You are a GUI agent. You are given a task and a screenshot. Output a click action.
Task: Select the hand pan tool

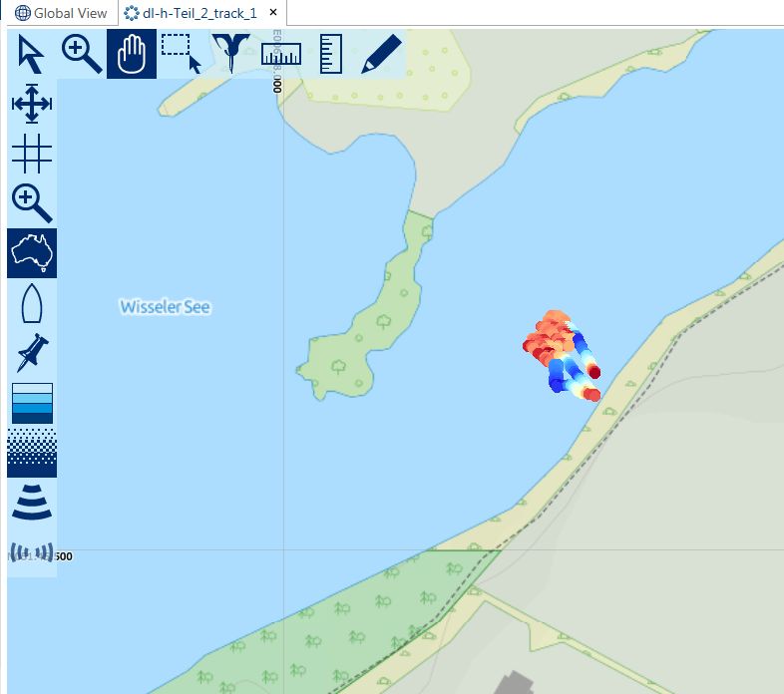point(132,54)
